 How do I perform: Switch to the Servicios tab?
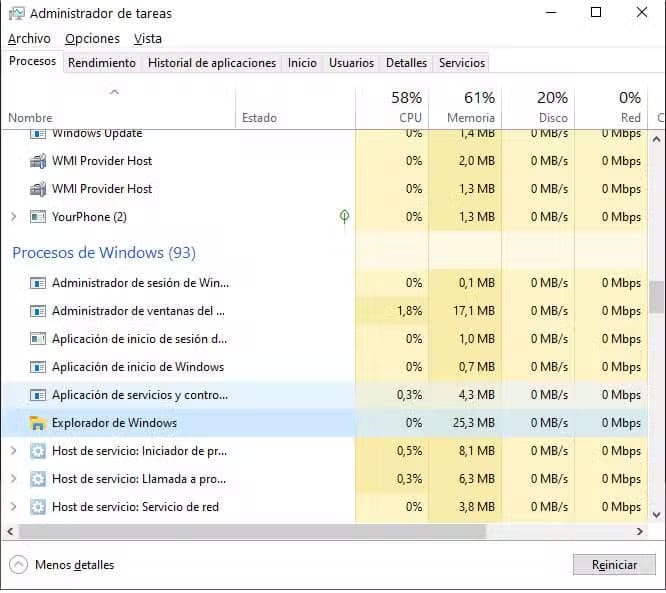[462, 63]
